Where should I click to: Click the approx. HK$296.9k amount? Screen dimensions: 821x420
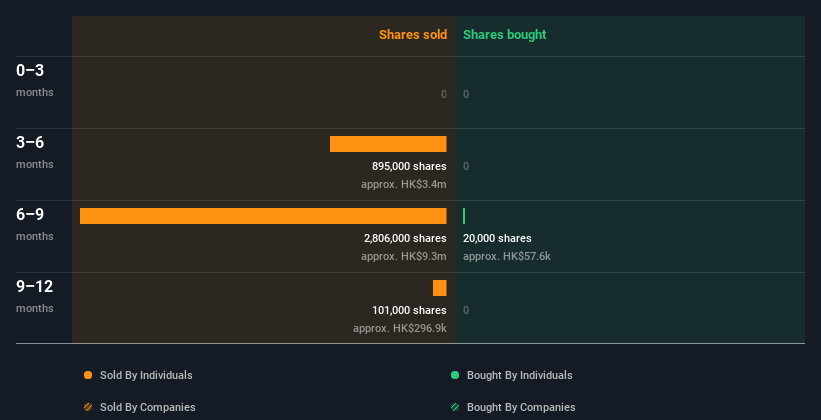(400, 328)
